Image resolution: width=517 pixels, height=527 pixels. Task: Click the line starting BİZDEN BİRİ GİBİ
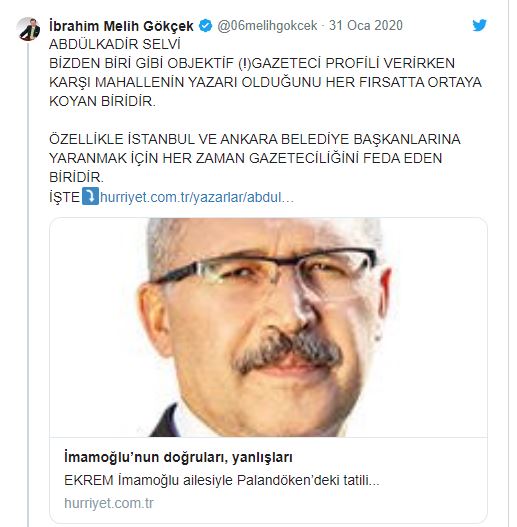click(252, 63)
